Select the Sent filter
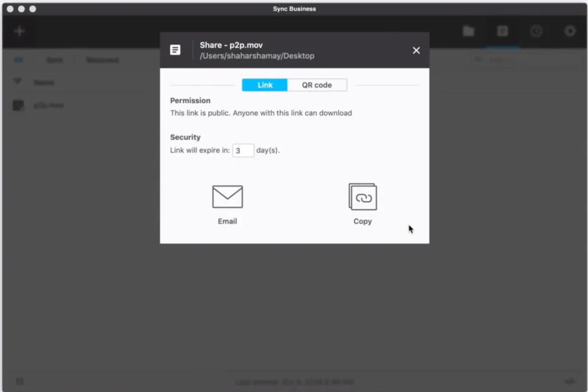This screenshot has width=588, height=392. pyautogui.click(x=54, y=59)
